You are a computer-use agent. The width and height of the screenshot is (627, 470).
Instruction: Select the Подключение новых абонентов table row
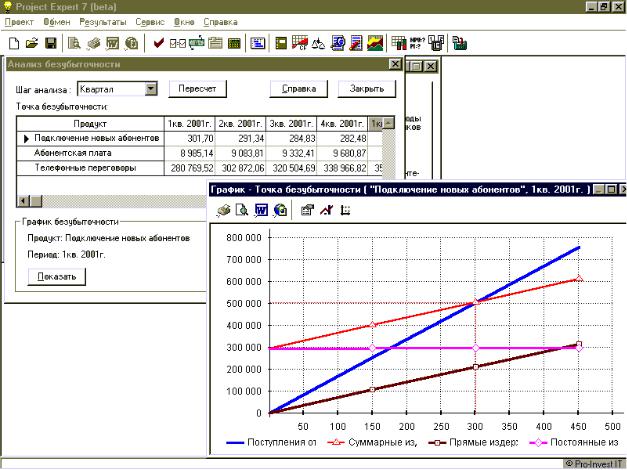click(x=199, y=138)
